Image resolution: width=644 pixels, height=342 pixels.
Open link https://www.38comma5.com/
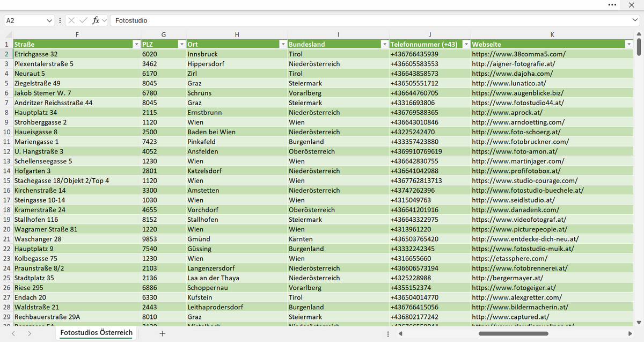(x=518, y=54)
